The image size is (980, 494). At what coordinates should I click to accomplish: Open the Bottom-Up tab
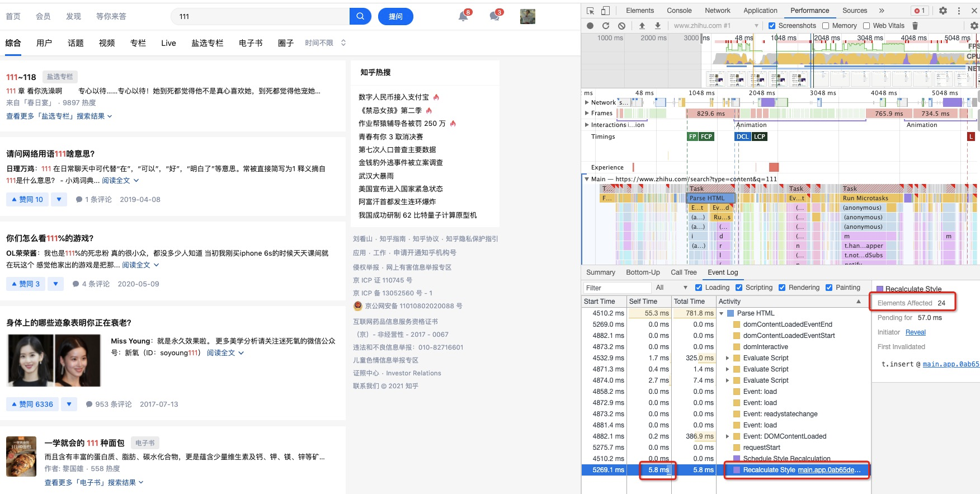(643, 272)
